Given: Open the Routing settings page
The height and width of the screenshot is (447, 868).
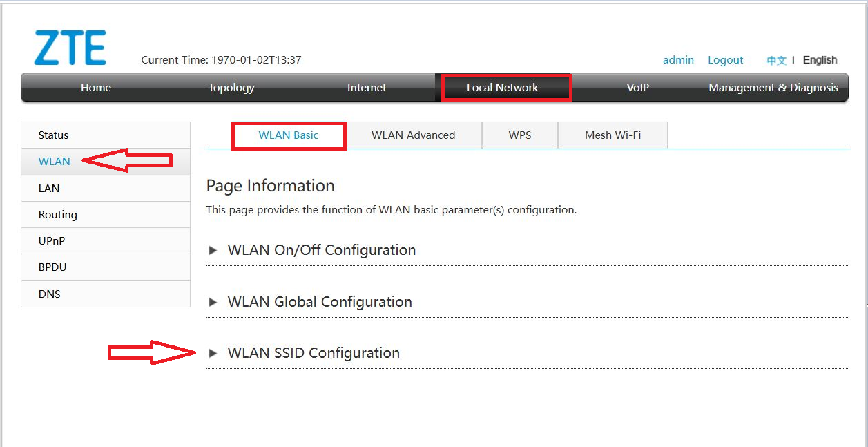Looking at the screenshot, I should (57, 214).
